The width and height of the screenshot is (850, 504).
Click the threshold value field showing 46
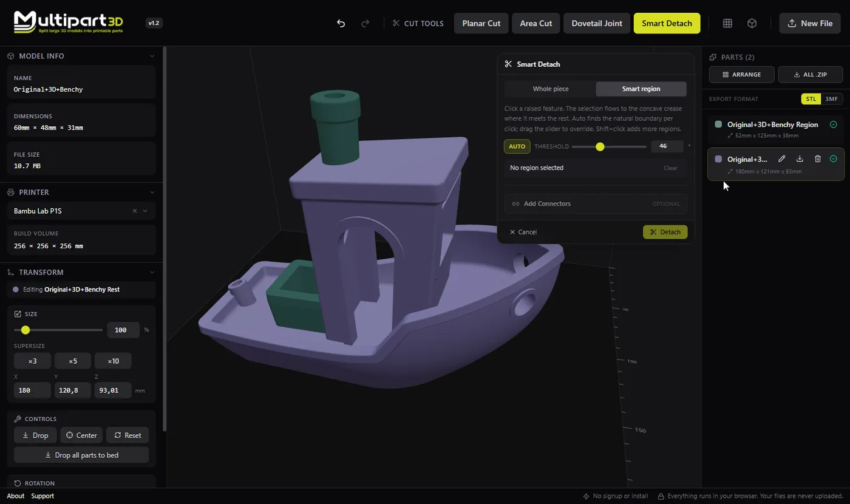pyautogui.click(x=667, y=146)
